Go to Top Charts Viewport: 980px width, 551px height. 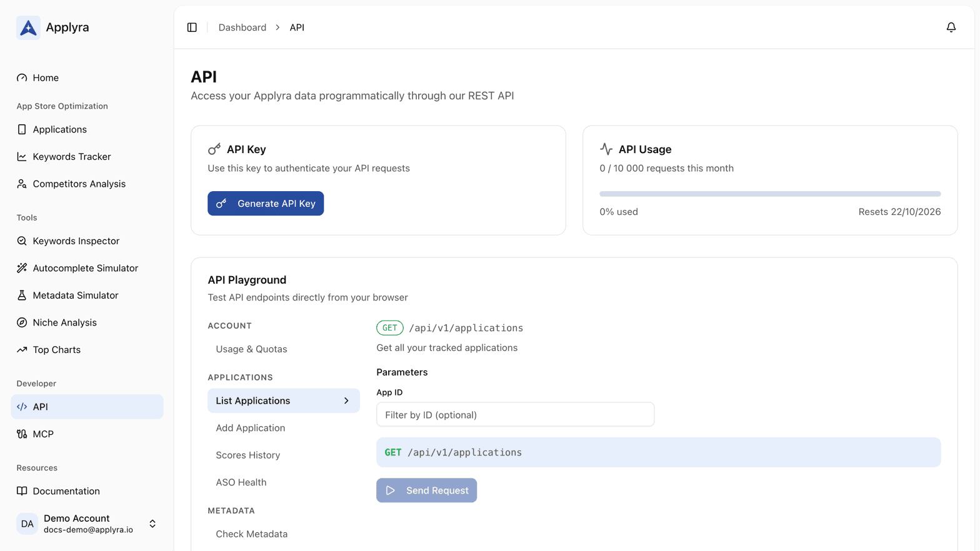pyautogui.click(x=87, y=350)
